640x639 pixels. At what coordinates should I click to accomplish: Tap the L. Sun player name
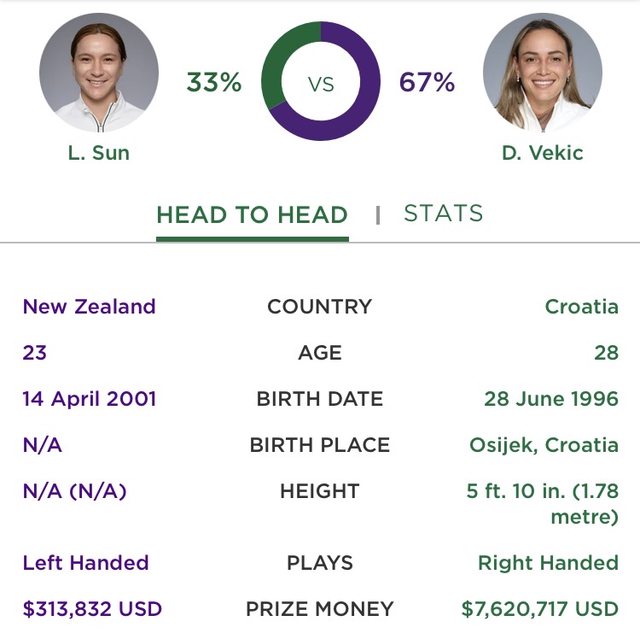[98, 153]
